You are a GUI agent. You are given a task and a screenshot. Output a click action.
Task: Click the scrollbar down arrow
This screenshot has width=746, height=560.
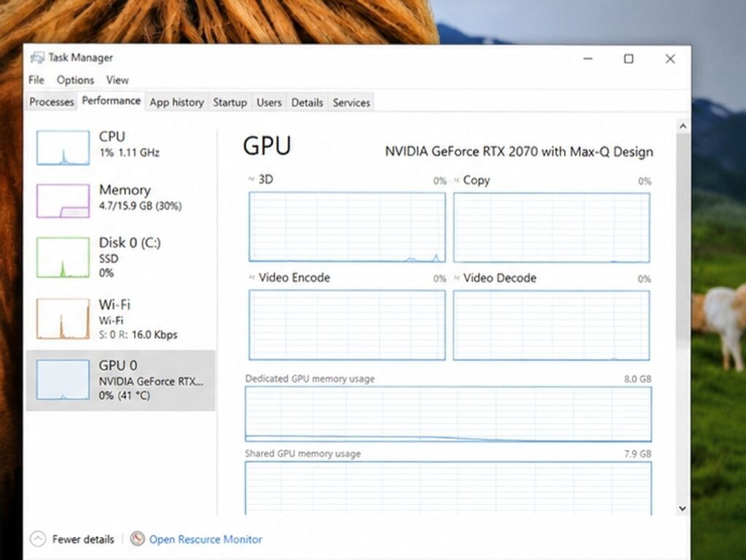click(x=683, y=508)
